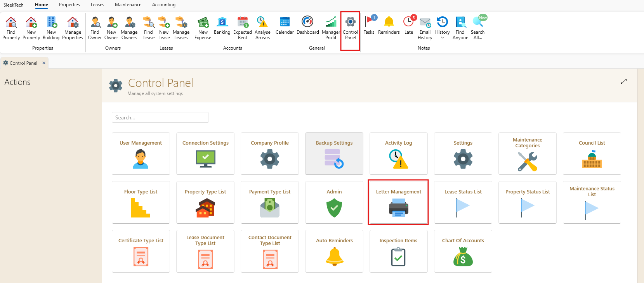644x283 pixels.
Task: Create a New Owner
Action: point(111,28)
